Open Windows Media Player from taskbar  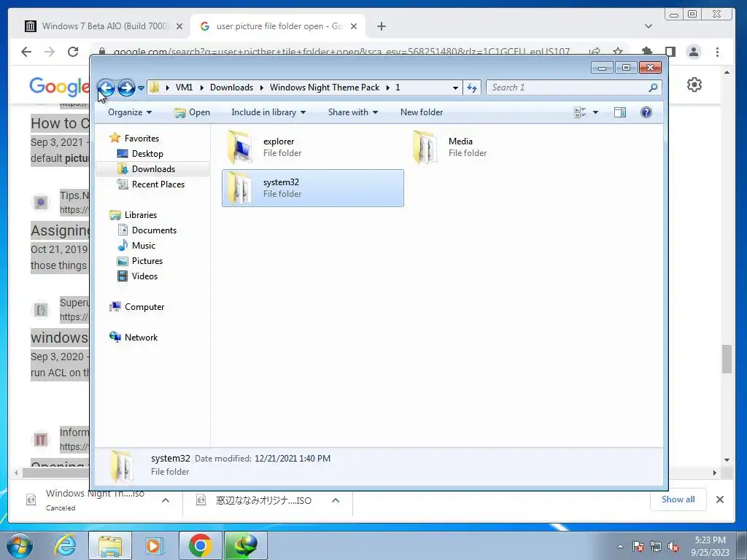[x=155, y=545]
